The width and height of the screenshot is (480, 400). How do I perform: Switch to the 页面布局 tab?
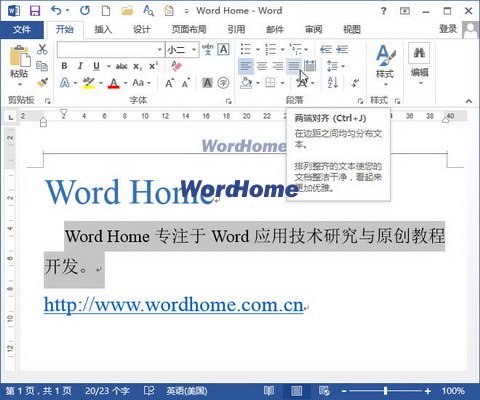189,30
